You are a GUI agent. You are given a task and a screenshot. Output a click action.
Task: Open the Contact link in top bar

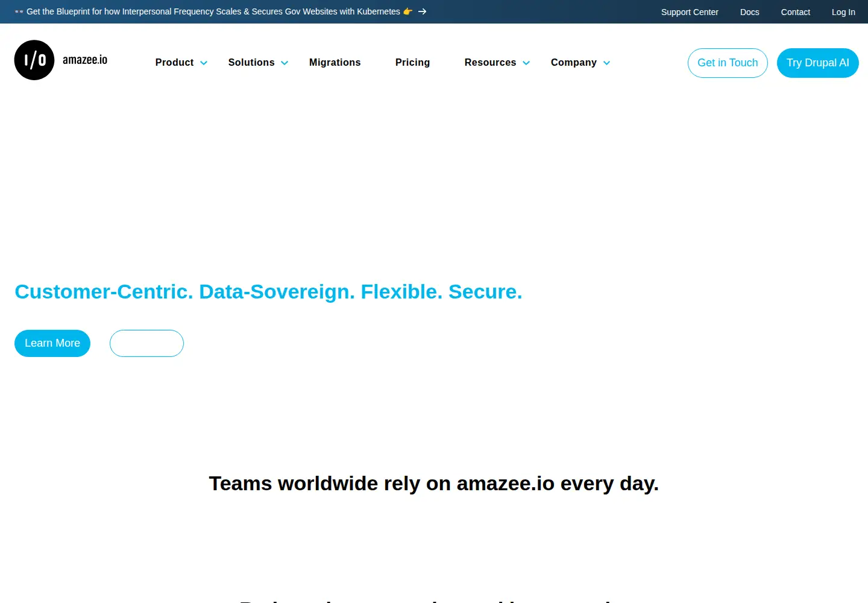[796, 12]
